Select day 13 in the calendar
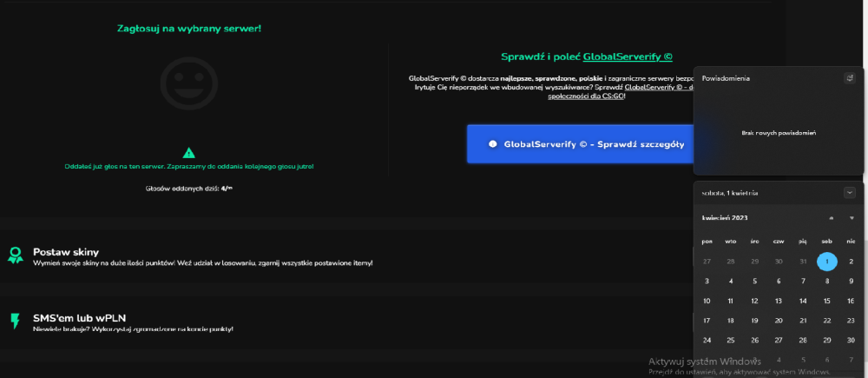Image resolution: width=868 pixels, height=378 pixels. point(779,302)
